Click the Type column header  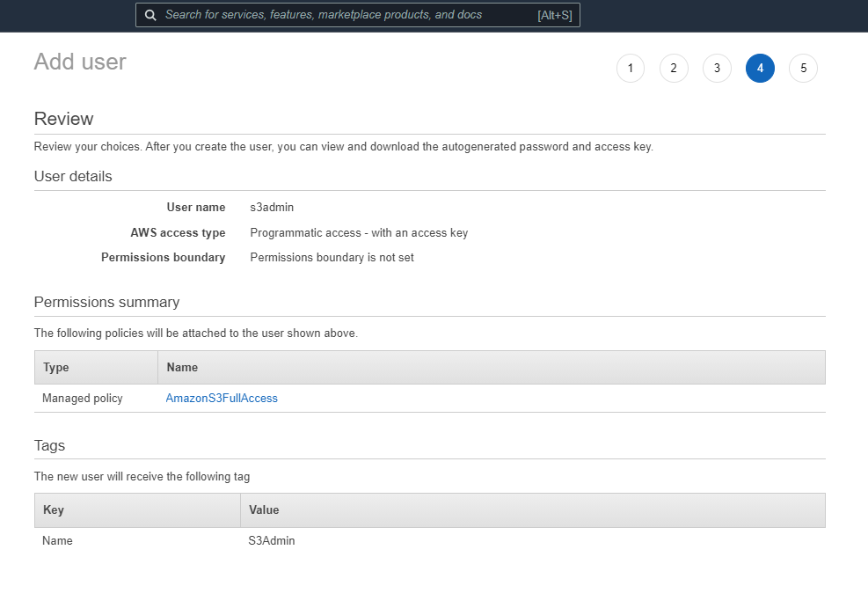(55, 367)
